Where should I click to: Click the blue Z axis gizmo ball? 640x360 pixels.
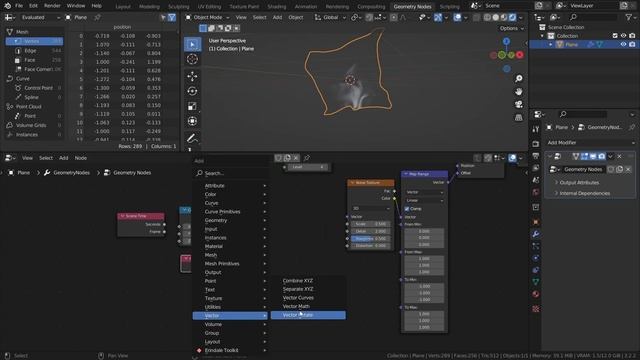click(506, 41)
